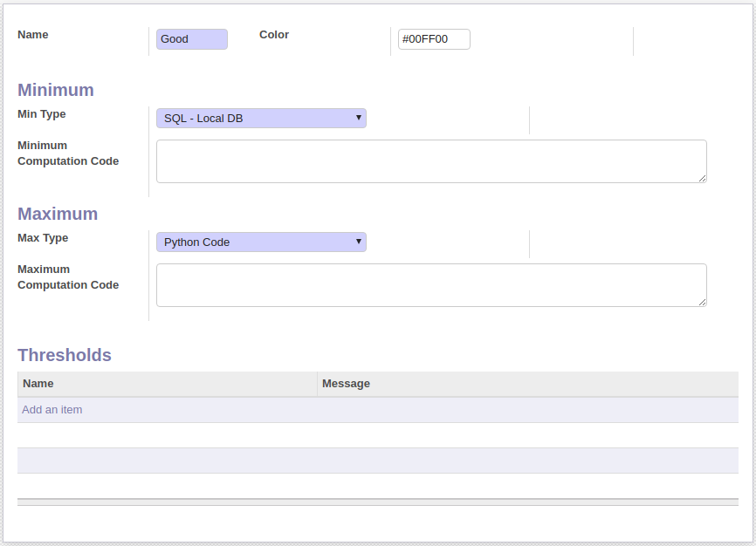Focus the Maximum Computation Code text area

tap(430, 285)
